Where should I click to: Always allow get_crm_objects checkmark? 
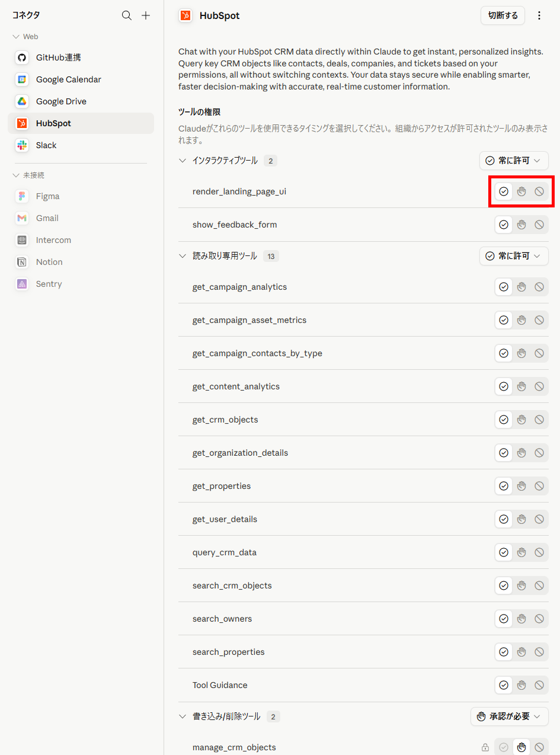pos(504,420)
